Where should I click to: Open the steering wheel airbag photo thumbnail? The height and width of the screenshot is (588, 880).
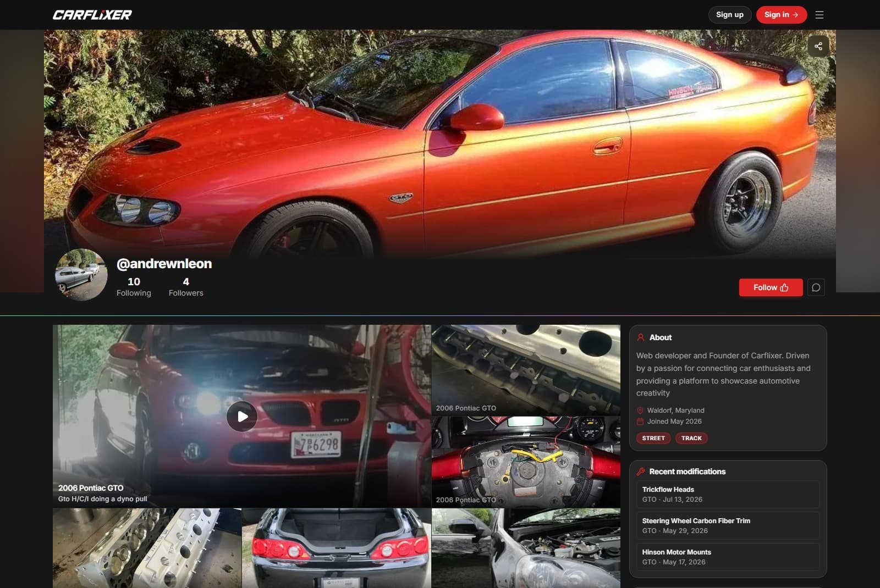(x=526, y=462)
